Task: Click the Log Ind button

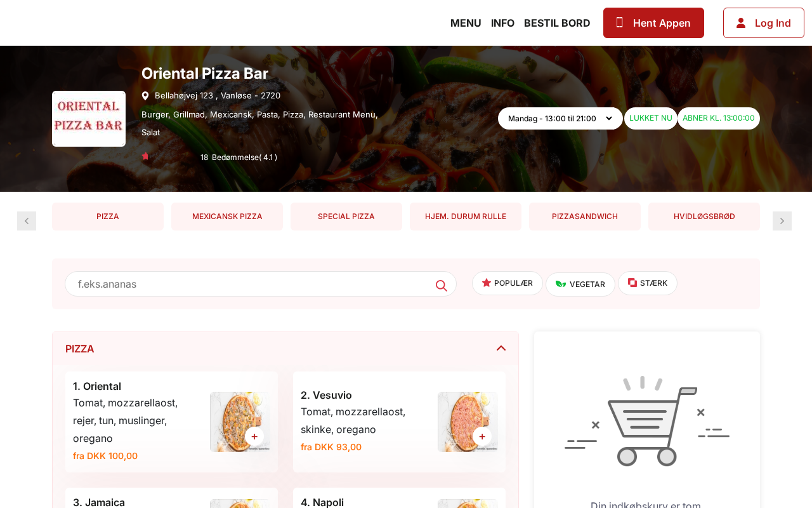Action: point(764,23)
